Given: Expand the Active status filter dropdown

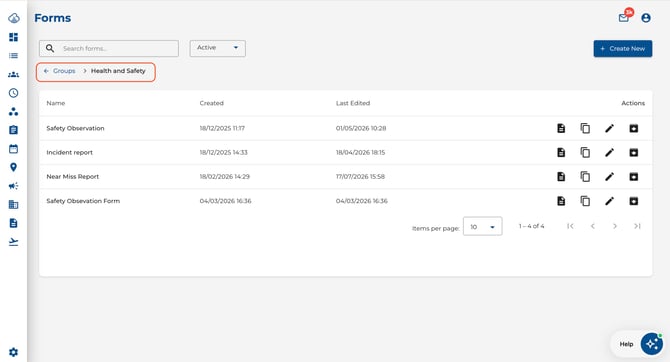Looking at the screenshot, I should tap(217, 48).
